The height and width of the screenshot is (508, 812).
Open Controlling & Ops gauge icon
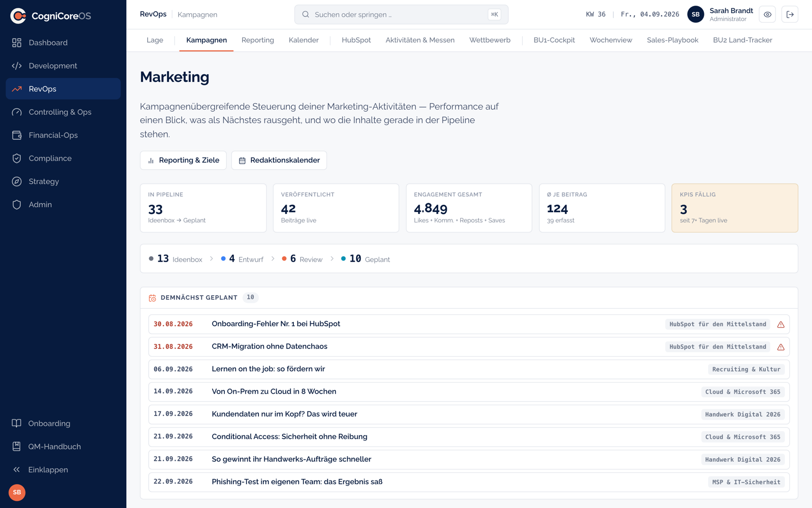[x=17, y=112]
